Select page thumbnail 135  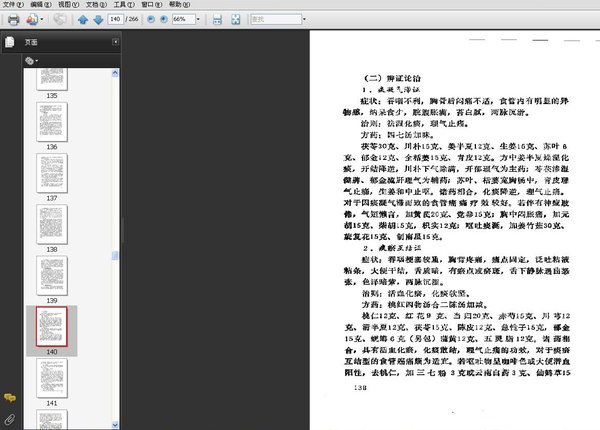[52, 79]
